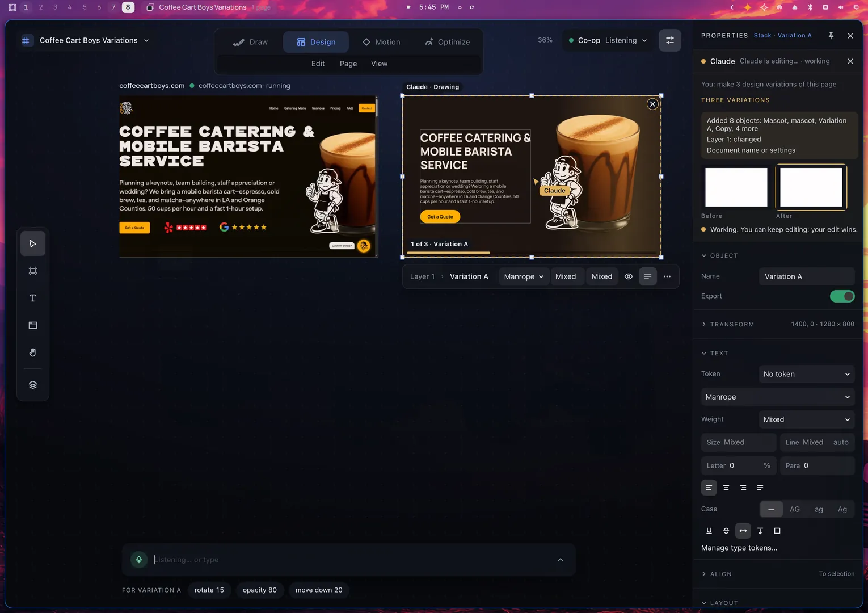Image resolution: width=868 pixels, height=613 pixels.
Task: Apply underline text decoration
Action: pyautogui.click(x=709, y=531)
